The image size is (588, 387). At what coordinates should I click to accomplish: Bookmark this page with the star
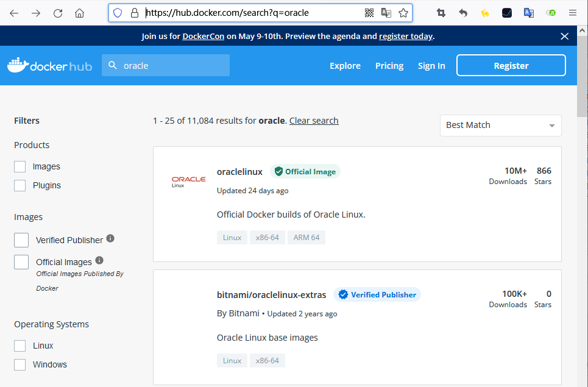[403, 13]
